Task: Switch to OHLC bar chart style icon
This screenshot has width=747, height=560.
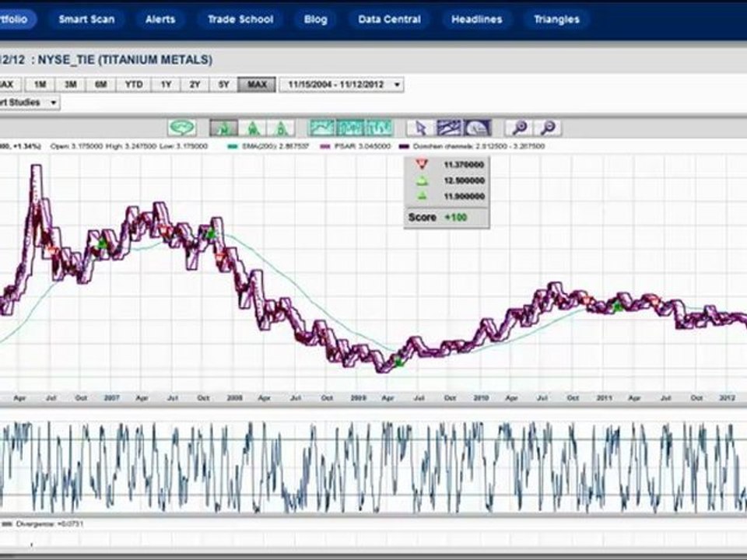Action: [x=379, y=128]
